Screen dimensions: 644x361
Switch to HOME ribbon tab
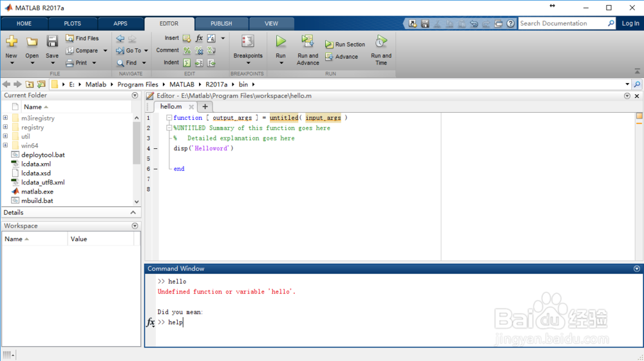click(24, 23)
